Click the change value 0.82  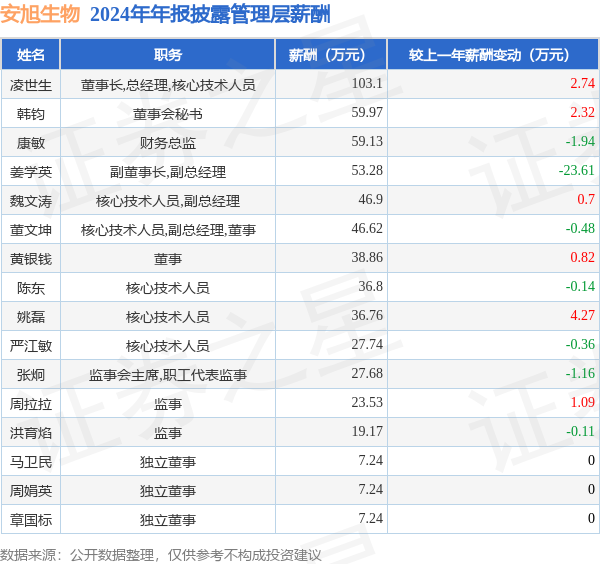[x=582, y=258]
